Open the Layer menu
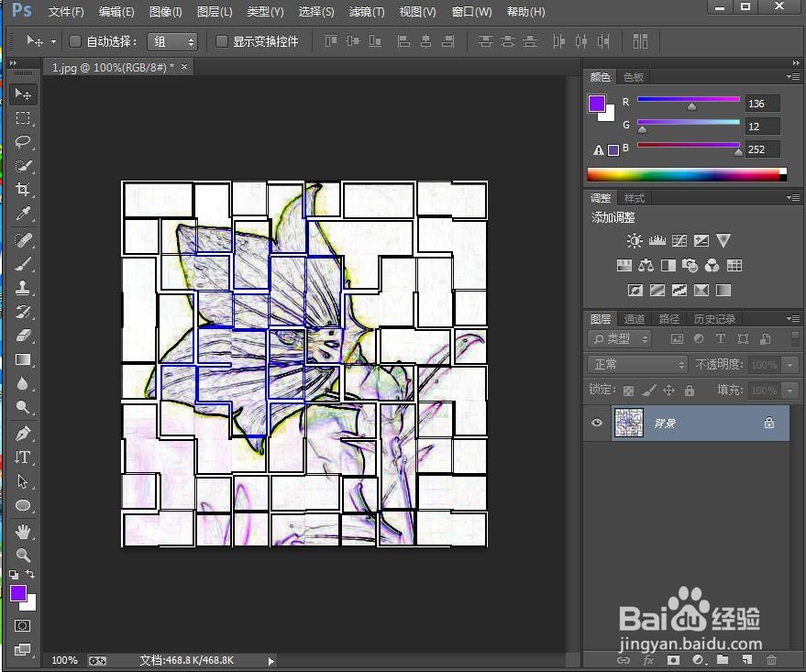806x672 pixels. pos(215,11)
